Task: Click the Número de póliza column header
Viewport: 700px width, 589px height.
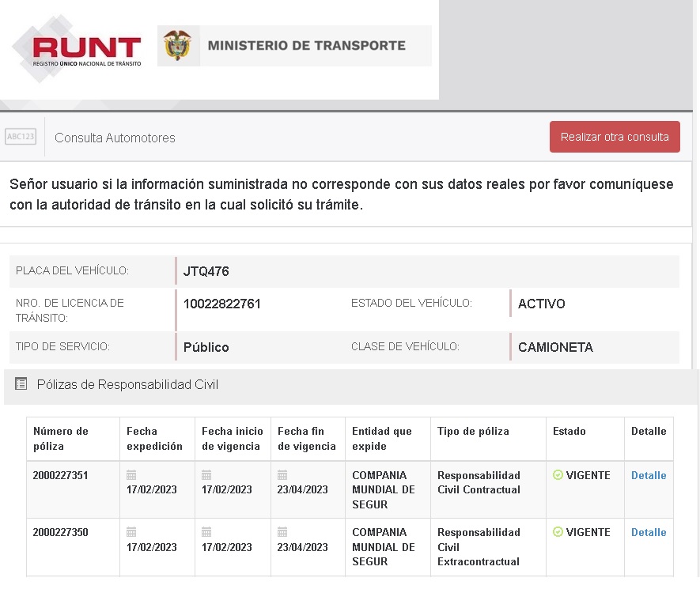Action: pyautogui.click(x=61, y=439)
